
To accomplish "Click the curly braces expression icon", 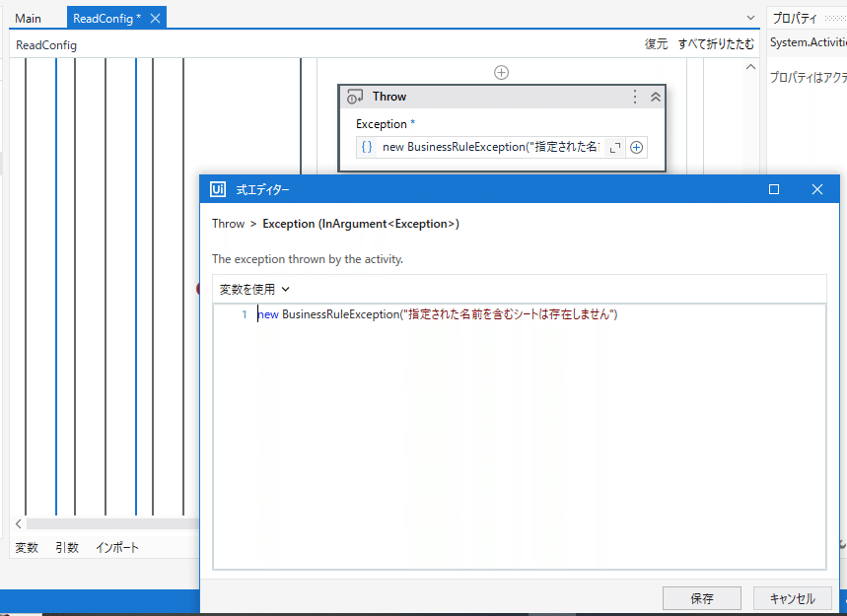I will 367,147.
